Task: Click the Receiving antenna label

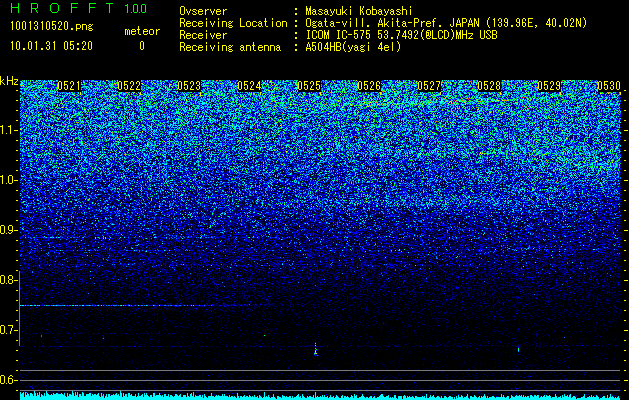Action: 230,47
